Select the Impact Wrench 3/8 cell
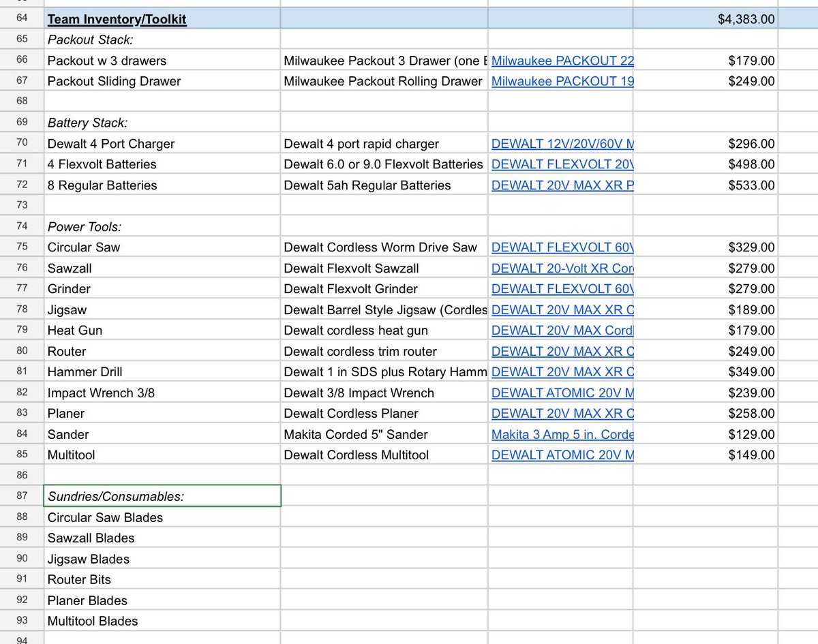The image size is (818, 644). [162, 393]
